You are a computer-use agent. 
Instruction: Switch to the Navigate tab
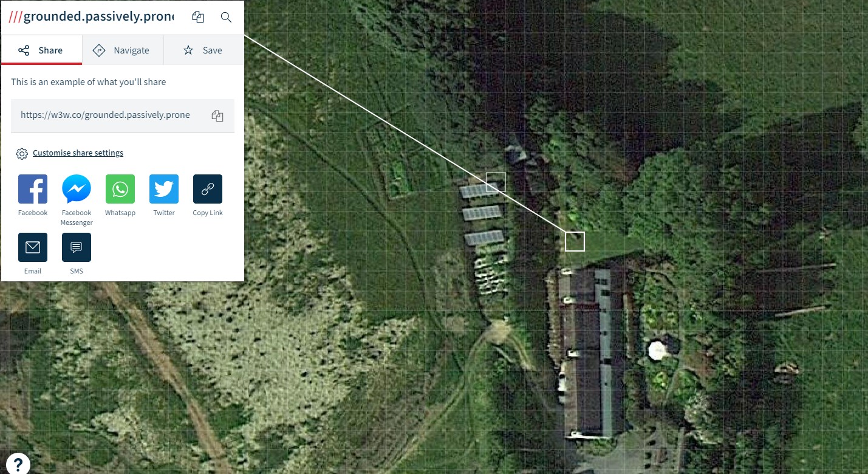pos(123,50)
